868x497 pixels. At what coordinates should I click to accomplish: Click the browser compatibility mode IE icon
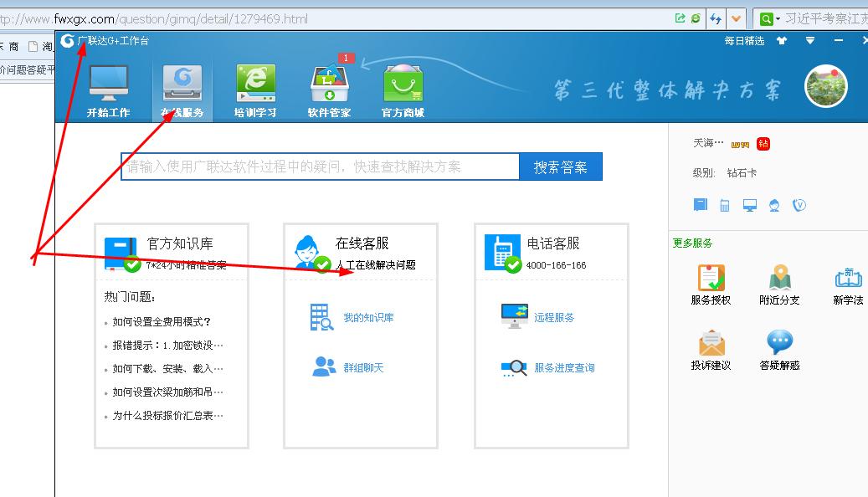[696, 18]
